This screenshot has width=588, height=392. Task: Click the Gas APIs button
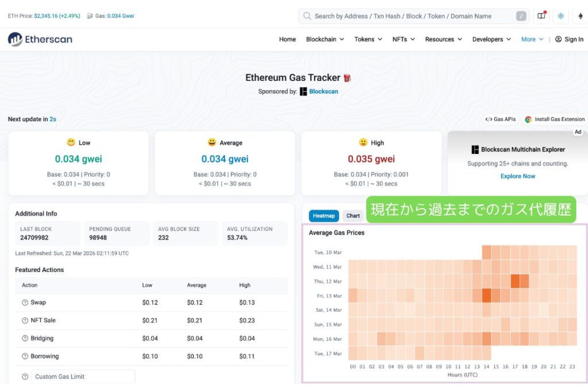[501, 119]
